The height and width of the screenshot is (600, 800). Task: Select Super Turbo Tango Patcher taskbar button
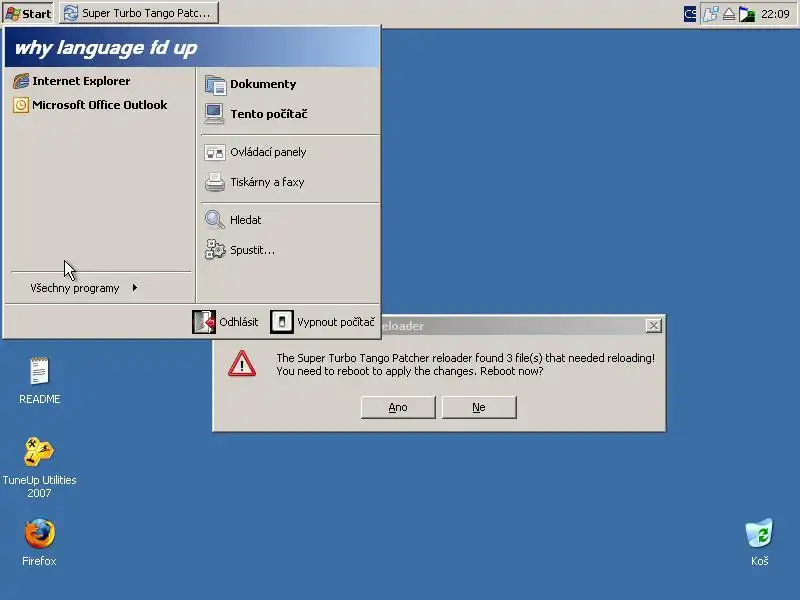[x=139, y=13]
